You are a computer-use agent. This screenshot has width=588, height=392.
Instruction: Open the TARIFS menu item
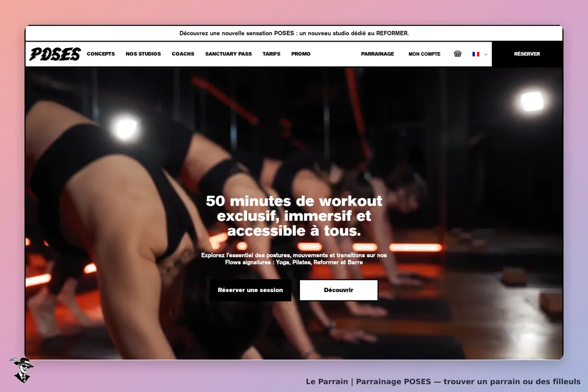tap(271, 54)
